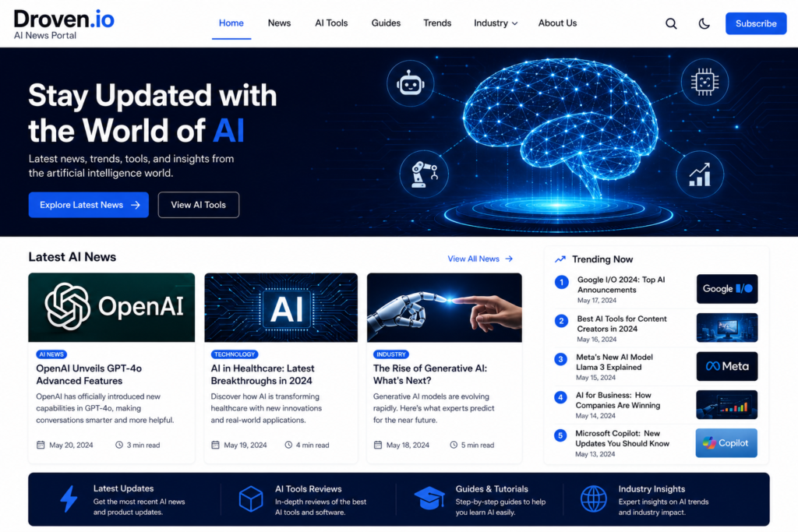798x532 pixels.
Task: Open the OpenAI article thumbnail
Action: coord(111,307)
